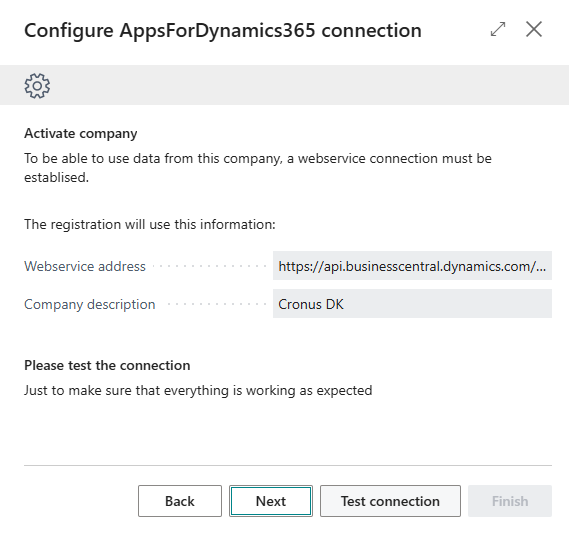This screenshot has width=569, height=534.
Task: Click the Configure AppsForDynamics365 connection title
Action: (223, 31)
